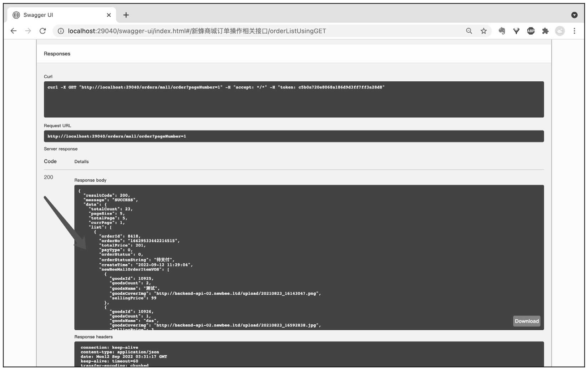Image resolution: width=588 pixels, height=370 pixels.
Task: Download the response body
Action: pyautogui.click(x=527, y=321)
